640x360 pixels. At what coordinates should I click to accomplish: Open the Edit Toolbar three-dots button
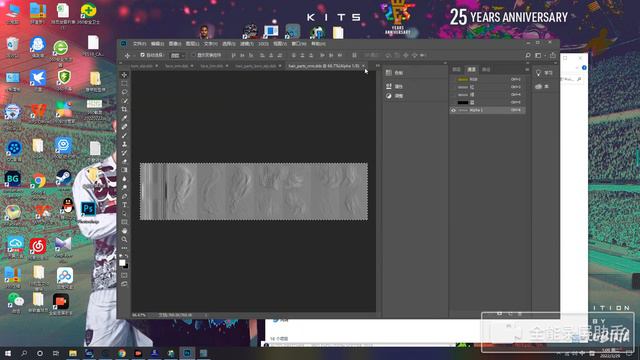[124, 247]
